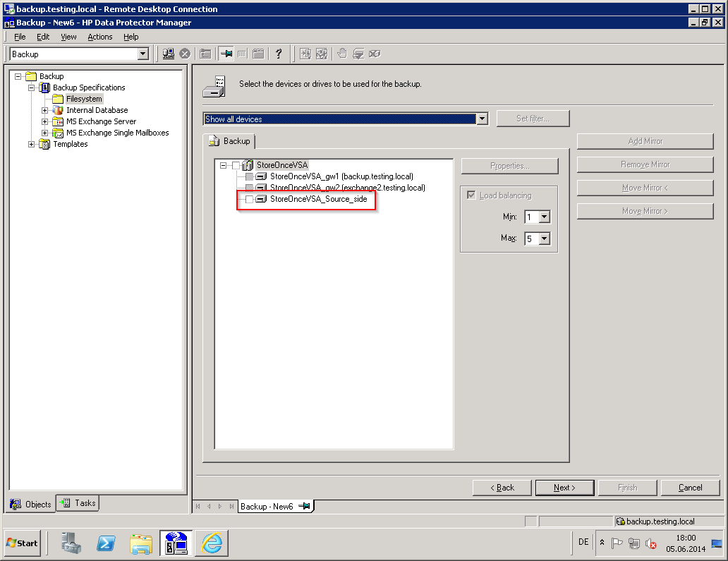Image resolution: width=728 pixels, height=561 pixels.
Task: Open the Max load balancing dropdown
Action: tap(545, 239)
